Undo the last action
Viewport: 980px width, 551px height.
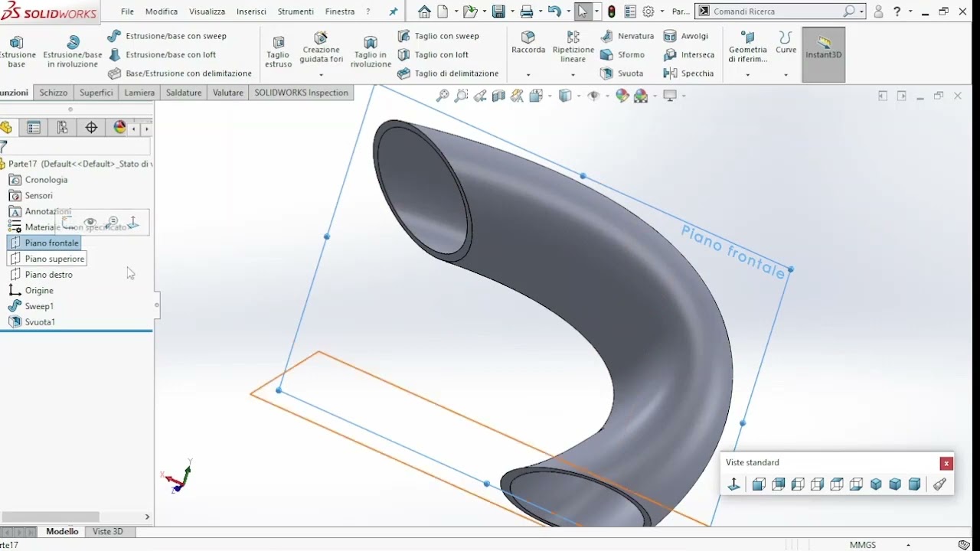[555, 11]
